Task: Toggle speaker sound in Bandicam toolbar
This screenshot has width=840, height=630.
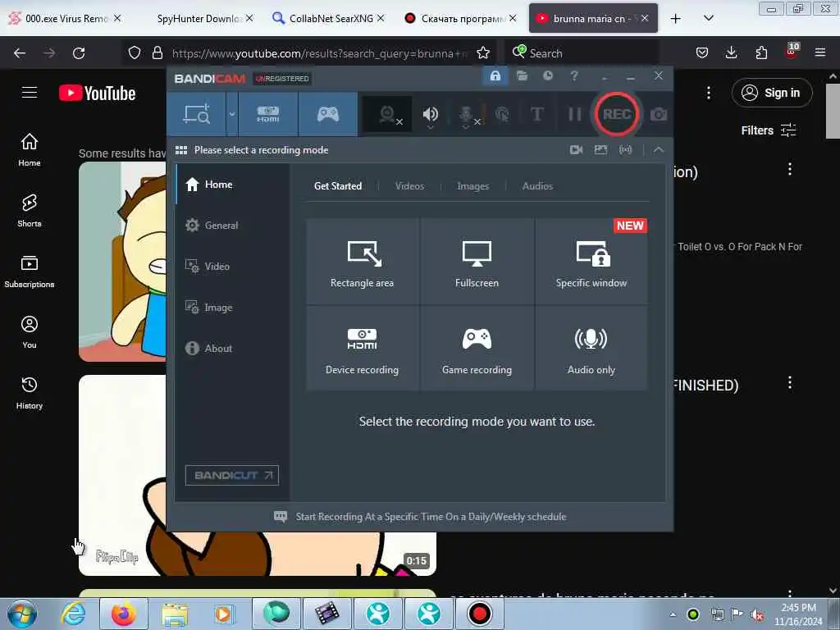Action: (430, 114)
